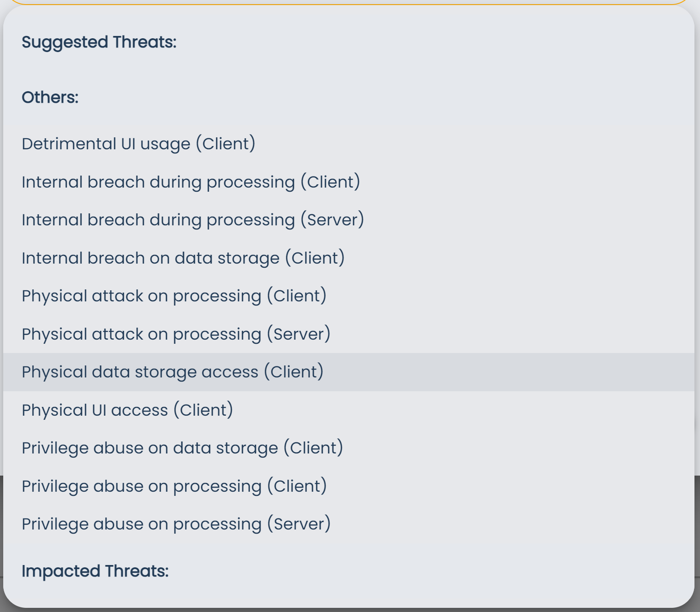Image resolution: width=700 pixels, height=612 pixels.
Task: Select the Detrimental UI usage (Client) threat
Action: pos(138,143)
